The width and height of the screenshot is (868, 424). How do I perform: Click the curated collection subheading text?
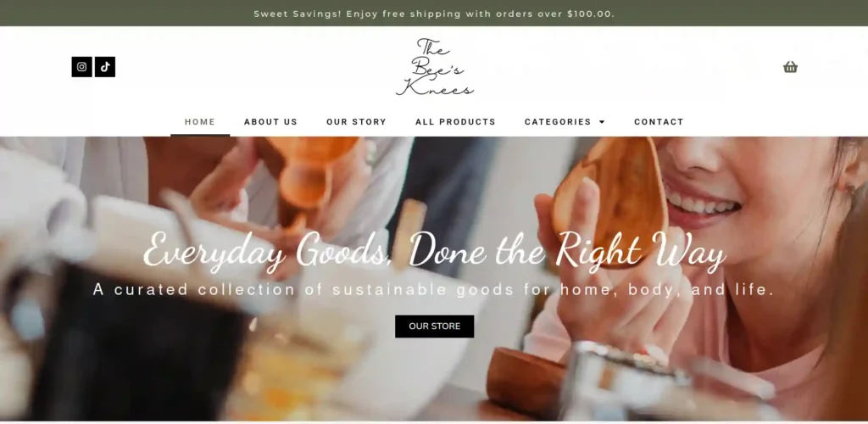434,289
